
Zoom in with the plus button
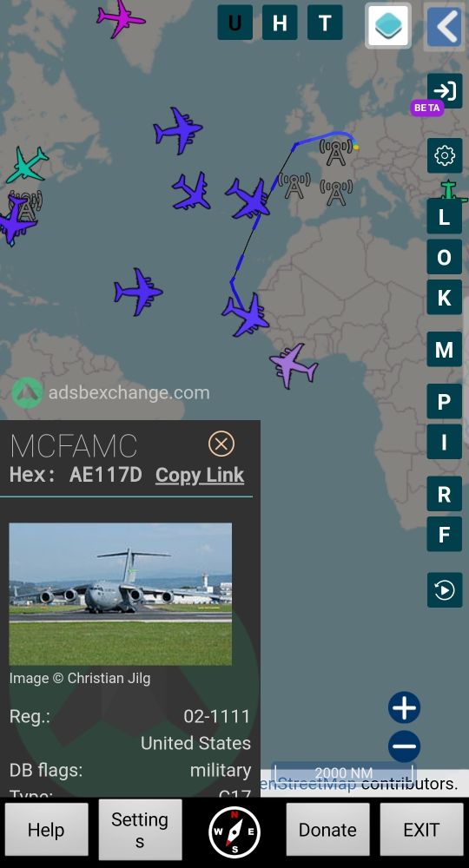pyautogui.click(x=404, y=707)
